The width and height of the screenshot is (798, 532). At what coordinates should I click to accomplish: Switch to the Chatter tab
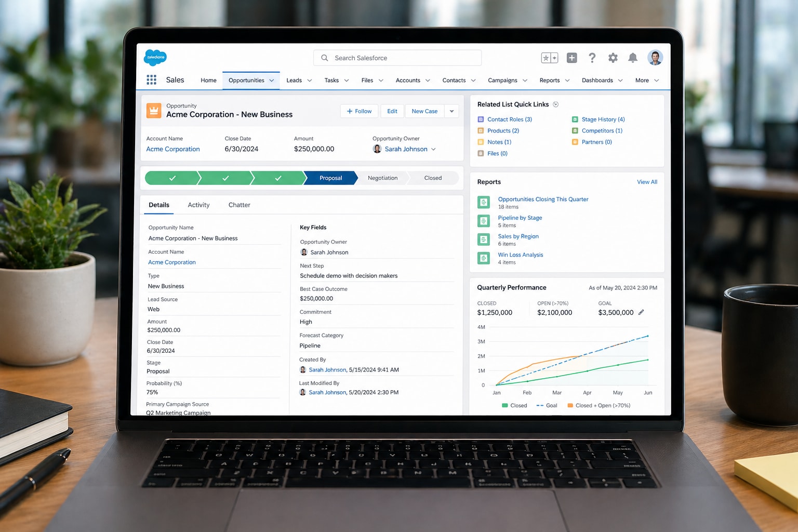pos(240,205)
